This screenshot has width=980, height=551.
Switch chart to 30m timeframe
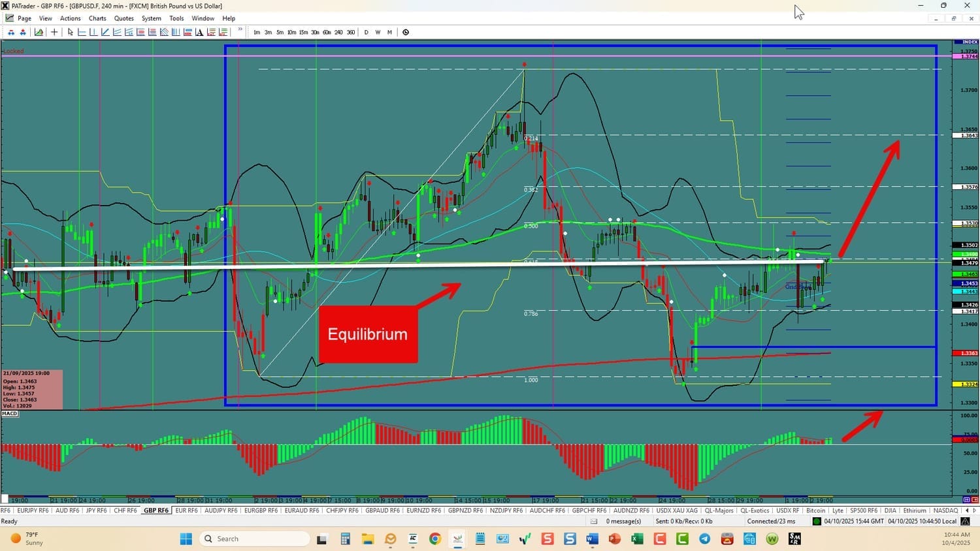pyautogui.click(x=316, y=32)
